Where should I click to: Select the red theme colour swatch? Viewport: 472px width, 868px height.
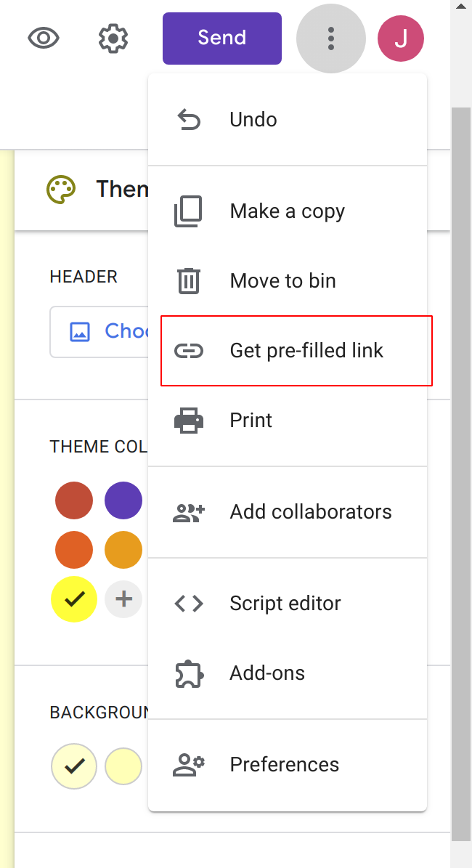coord(74,500)
